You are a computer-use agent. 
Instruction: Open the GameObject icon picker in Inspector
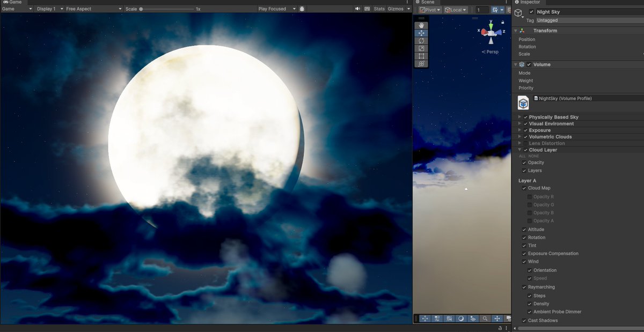pos(519,14)
